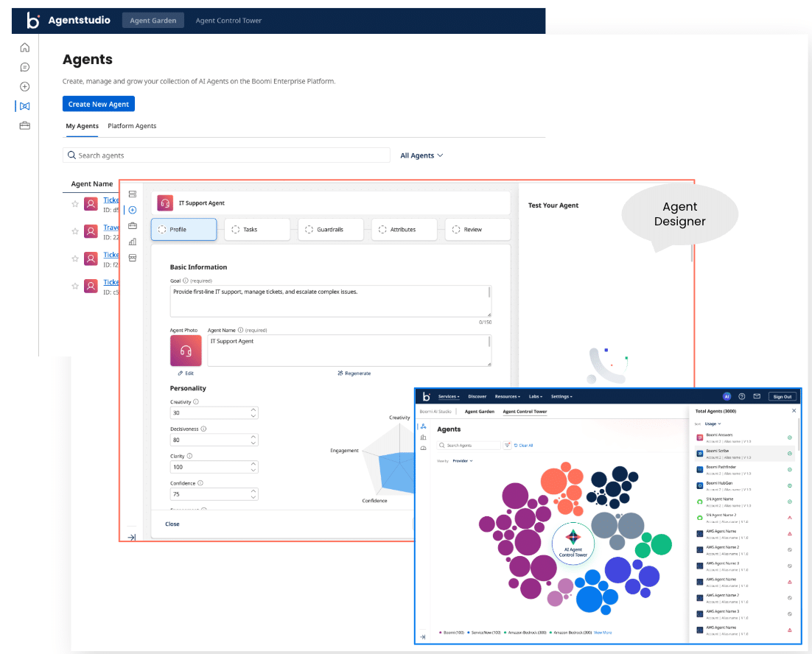The width and height of the screenshot is (812, 654).
Task: Click info icon next to Decisiveness label
Action: click(x=203, y=429)
